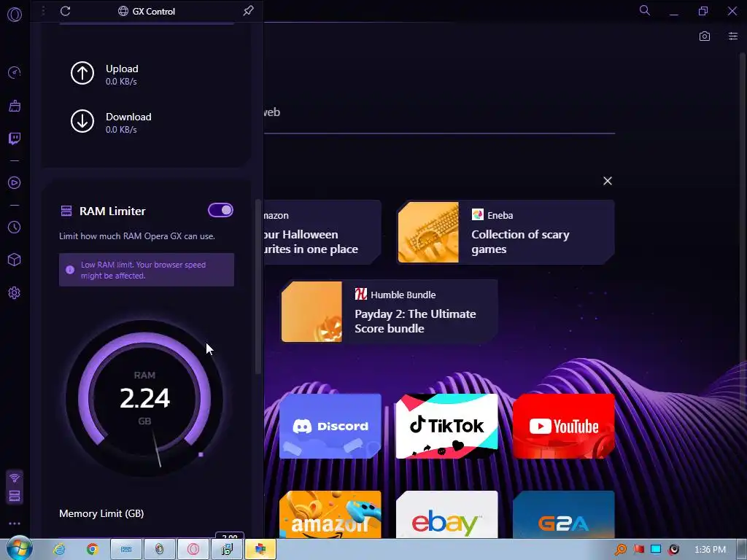Click the search icon in title bar
The image size is (747, 560).
(645, 10)
